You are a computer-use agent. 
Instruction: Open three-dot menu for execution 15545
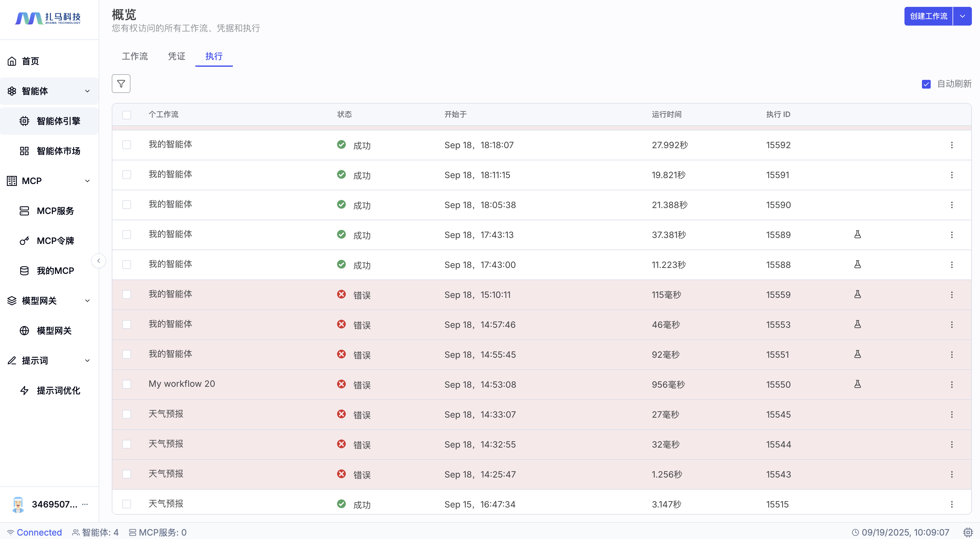tap(952, 414)
